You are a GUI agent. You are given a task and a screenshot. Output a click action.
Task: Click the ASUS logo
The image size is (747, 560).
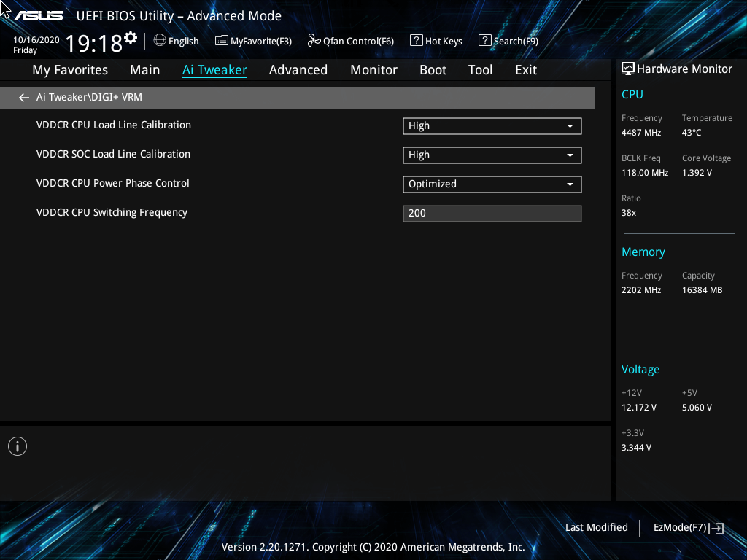(x=38, y=16)
